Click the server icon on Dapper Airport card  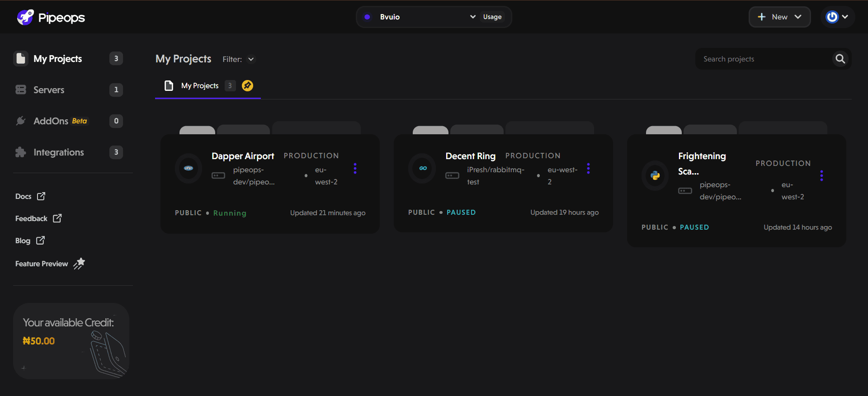pos(218,175)
